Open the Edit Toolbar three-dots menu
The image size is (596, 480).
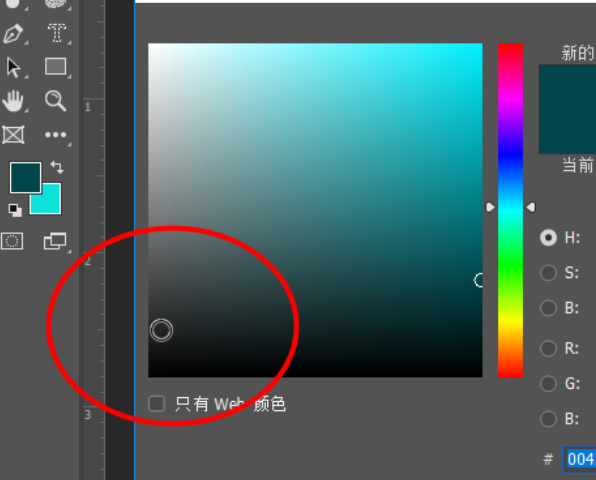(x=55, y=135)
